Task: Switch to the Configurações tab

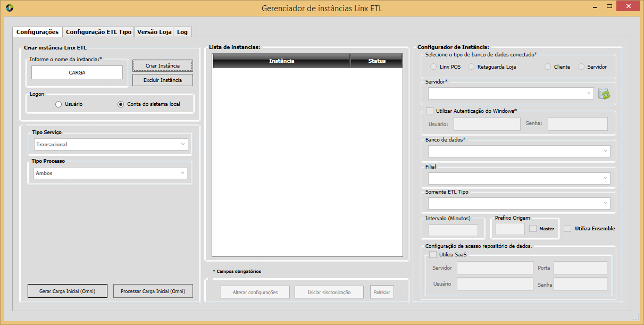Action: click(x=38, y=32)
